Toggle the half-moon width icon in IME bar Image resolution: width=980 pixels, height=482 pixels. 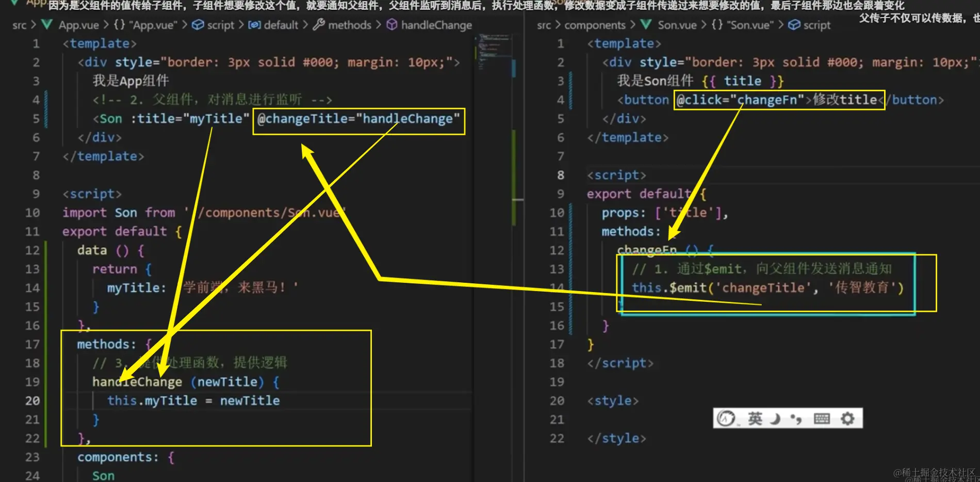click(x=775, y=419)
